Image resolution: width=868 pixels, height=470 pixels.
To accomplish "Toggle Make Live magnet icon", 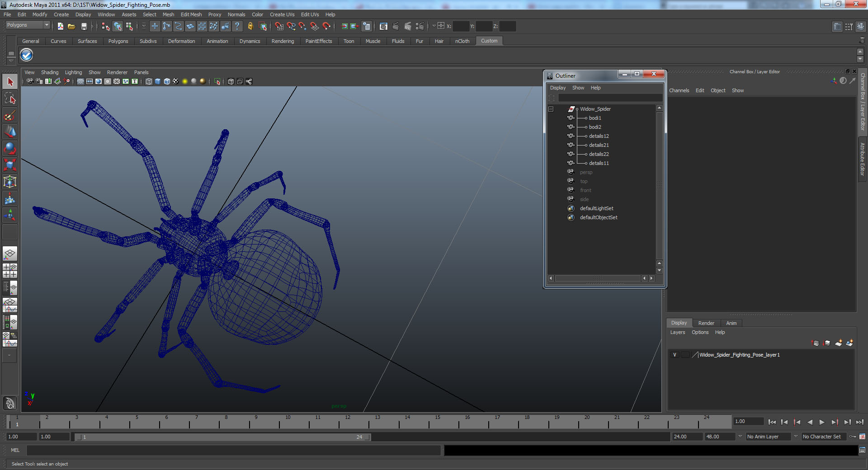I will (326, 26).
